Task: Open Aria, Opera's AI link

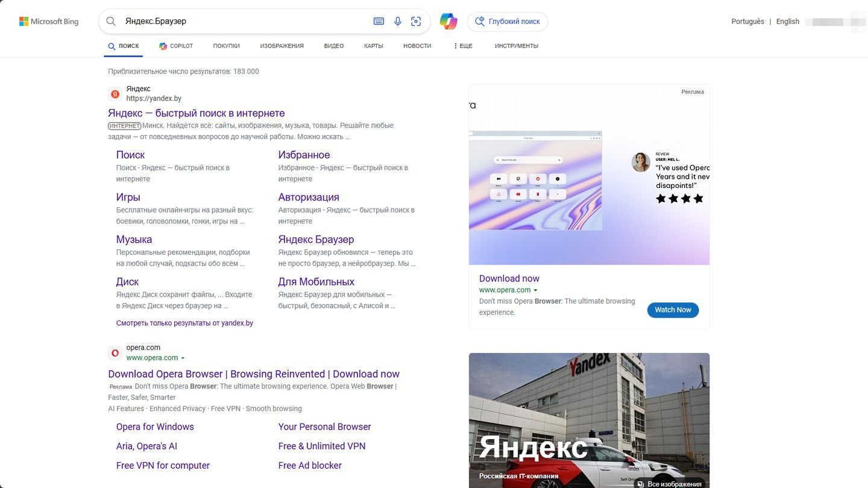Action: pos(146,446)
